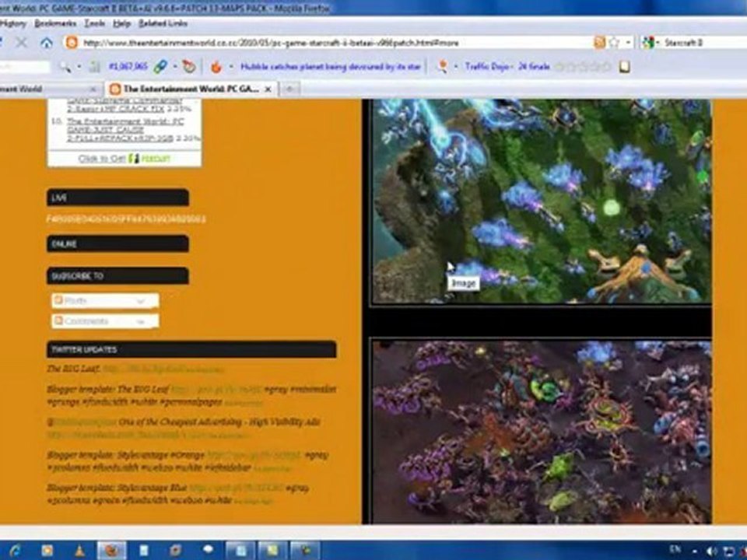Click the note page icon at toolbar end
747x560 pixels.
pos(624,67)
